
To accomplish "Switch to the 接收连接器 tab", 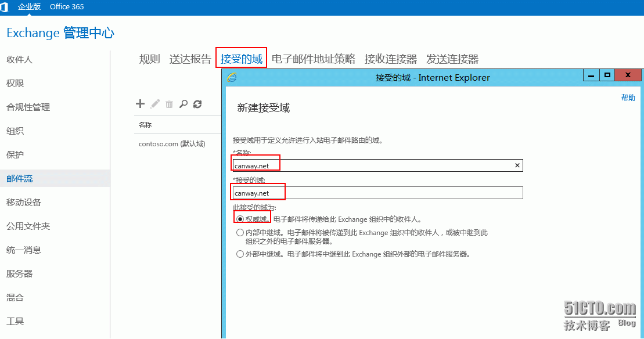I will (391, 59).
